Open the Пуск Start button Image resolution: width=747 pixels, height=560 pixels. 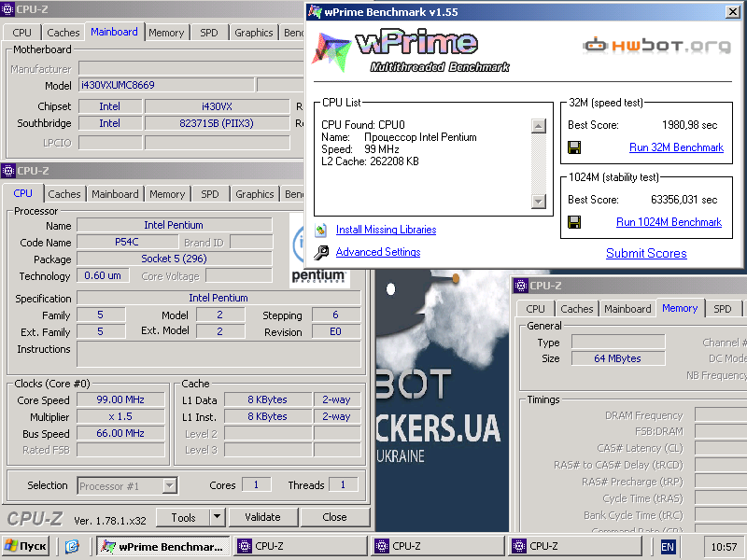point(26,546)
